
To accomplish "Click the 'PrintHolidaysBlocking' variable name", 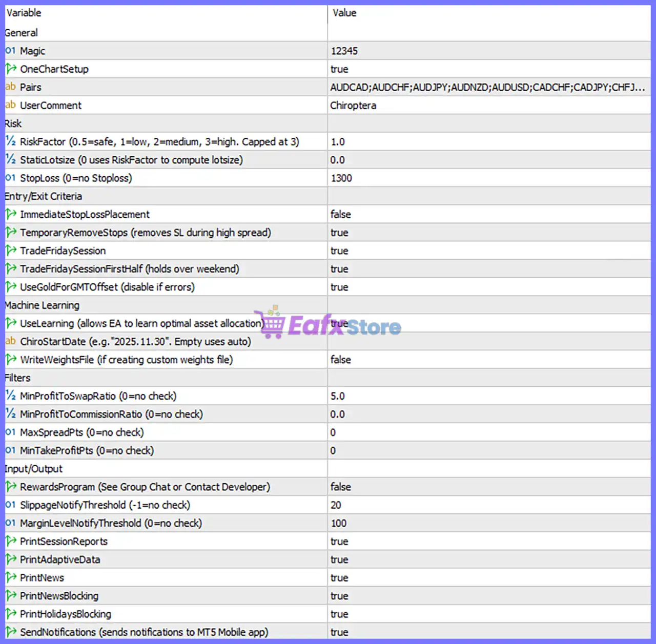I will click(66, 614).
